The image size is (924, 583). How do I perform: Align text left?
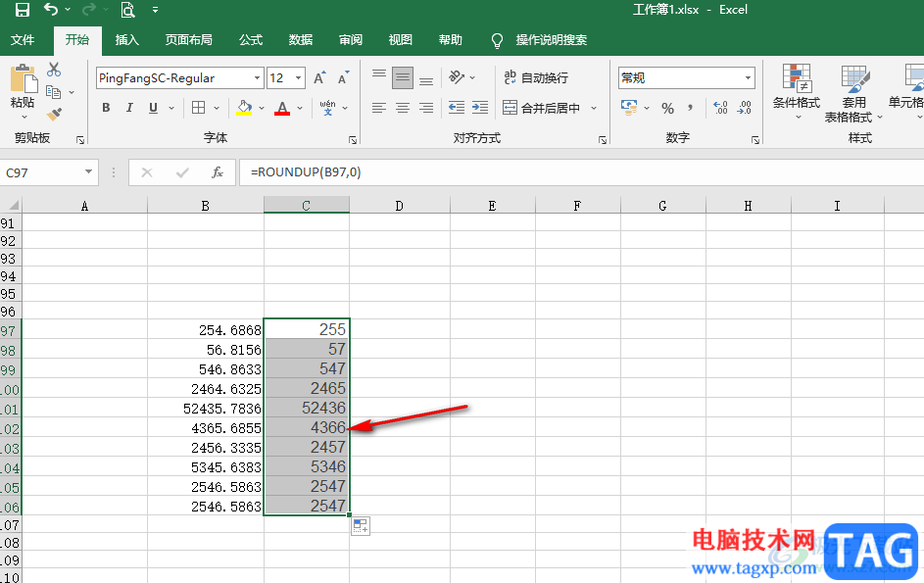click(379, 108)
